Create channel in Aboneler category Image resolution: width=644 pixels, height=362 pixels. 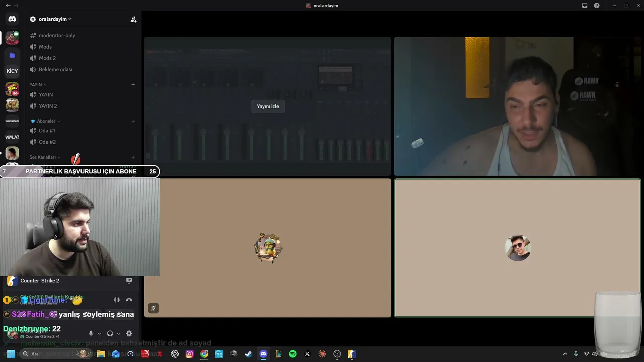pos(133,121)
